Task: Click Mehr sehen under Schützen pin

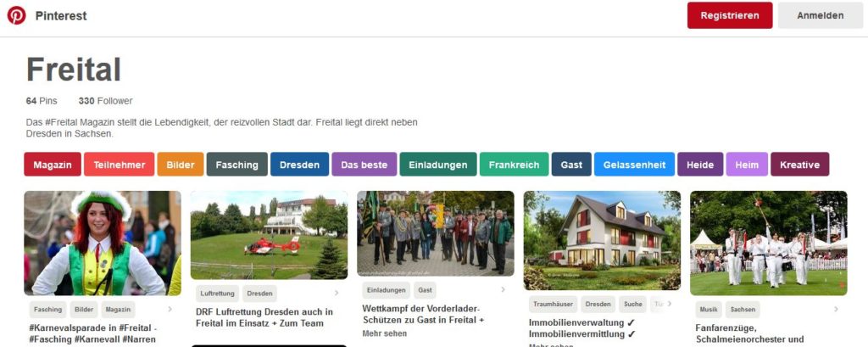Action: (x=385, y=333)
